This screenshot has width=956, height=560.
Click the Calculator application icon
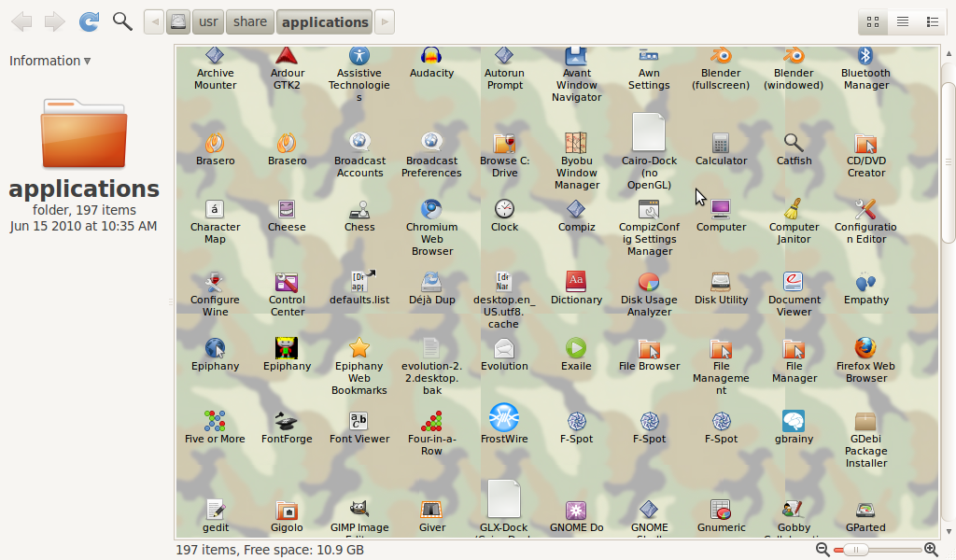721,144
